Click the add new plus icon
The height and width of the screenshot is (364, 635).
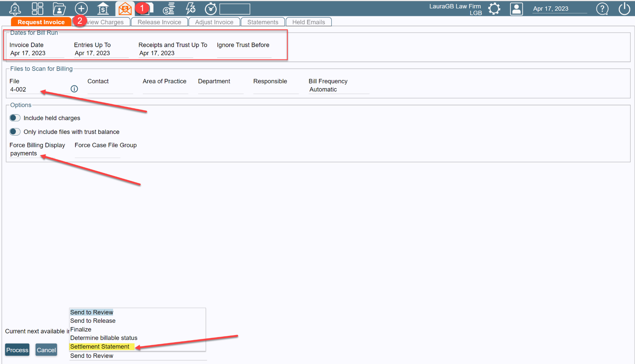[x=81, y=8]
